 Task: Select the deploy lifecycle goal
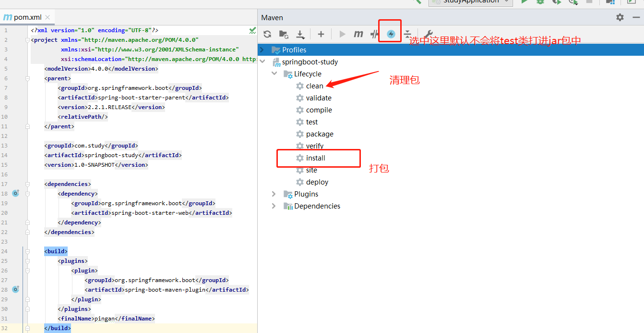coord(317,182)
